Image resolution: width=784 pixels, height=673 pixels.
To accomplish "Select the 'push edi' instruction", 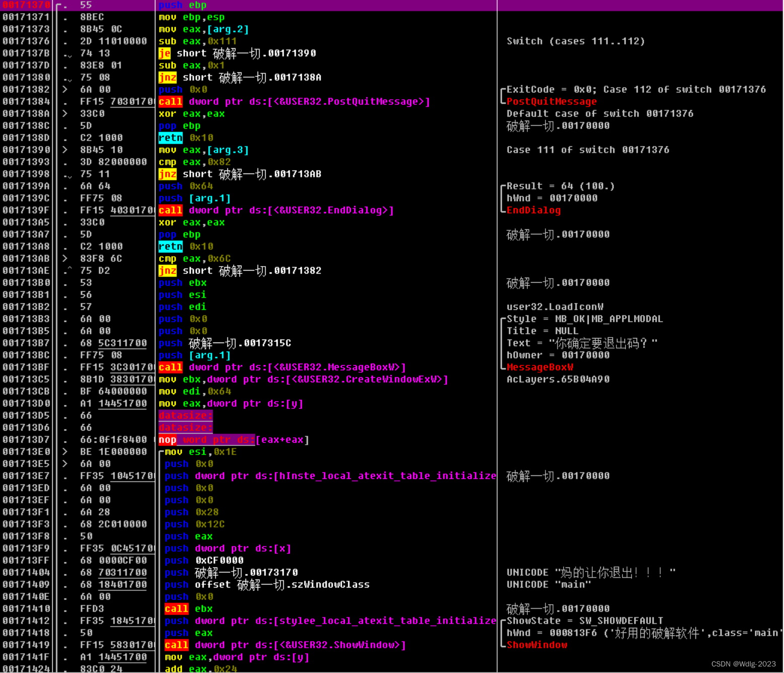I will (183, 307).
